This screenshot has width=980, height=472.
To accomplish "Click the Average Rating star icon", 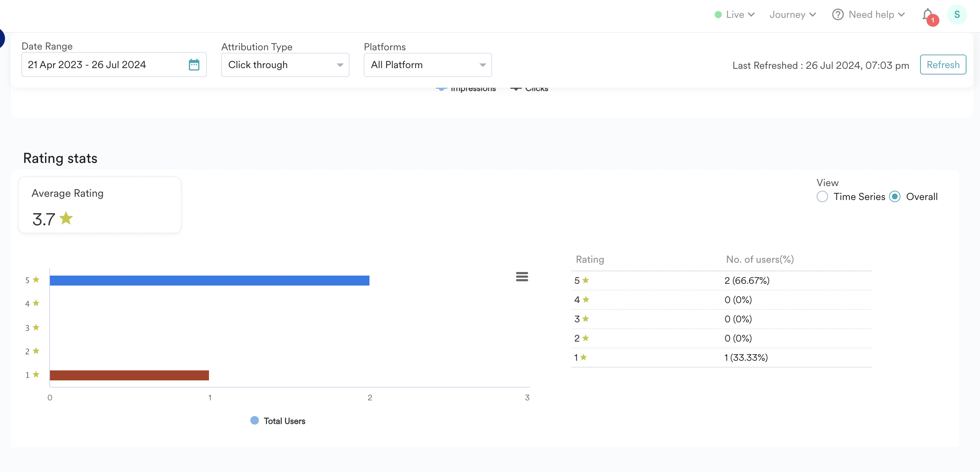I will coord(66,218).
